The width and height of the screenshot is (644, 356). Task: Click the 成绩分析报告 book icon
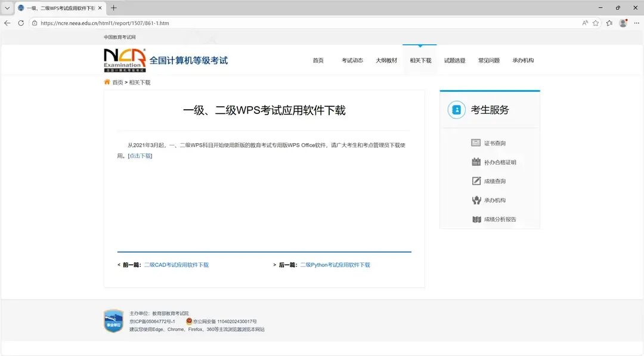pos(476,219)
